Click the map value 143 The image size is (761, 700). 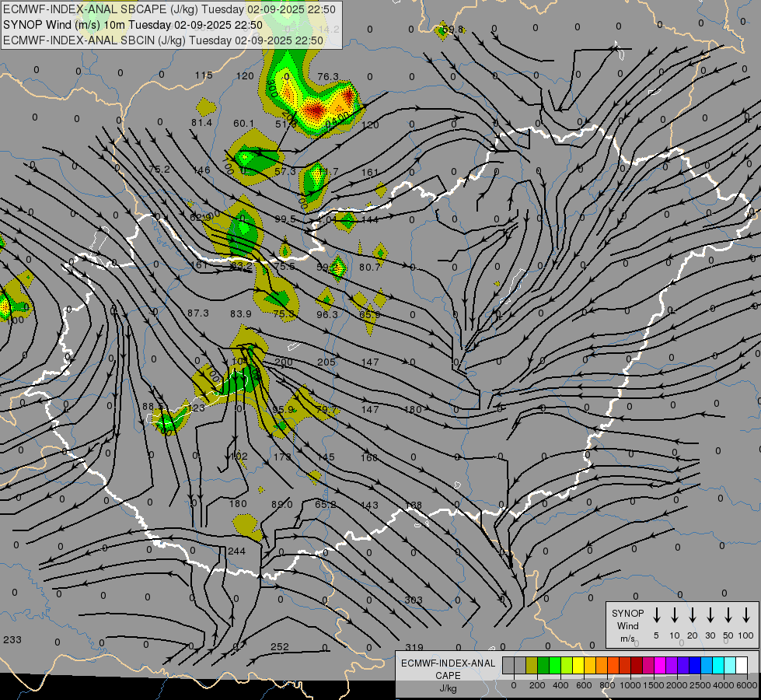coord(369,506)
